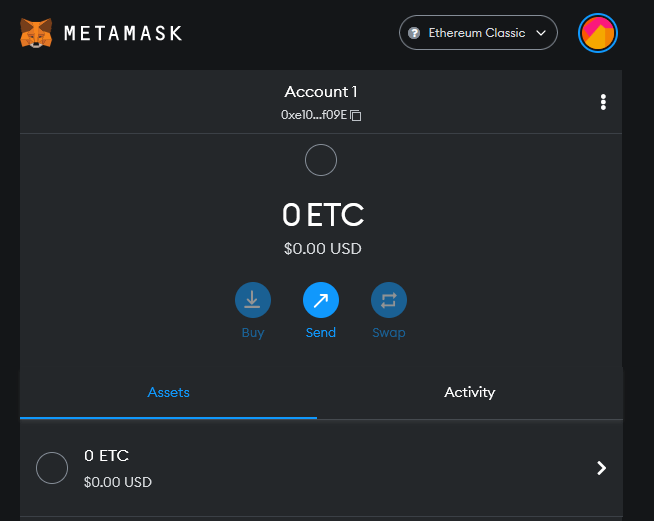Open the Ethereum Classic network dropdown
The image size is (654, 521).
click(x=478, y=33)
